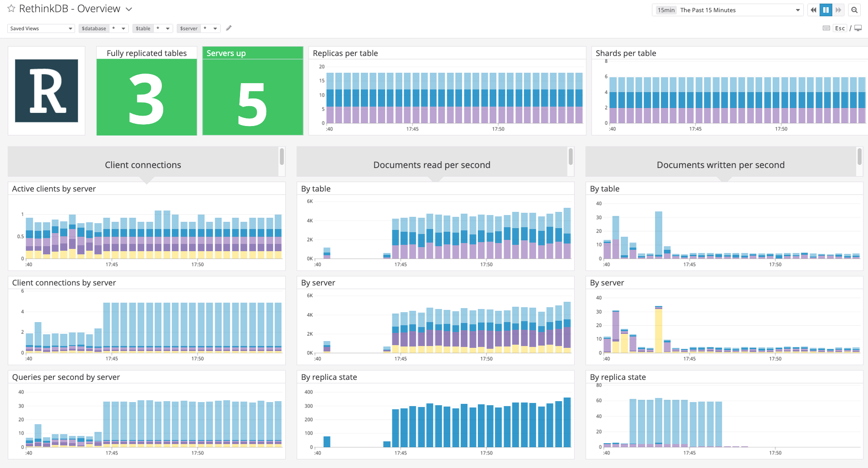Star the RethinkDB Overview dashboard
This screenshot has height=468, width=868.
(x=11, y=8)
